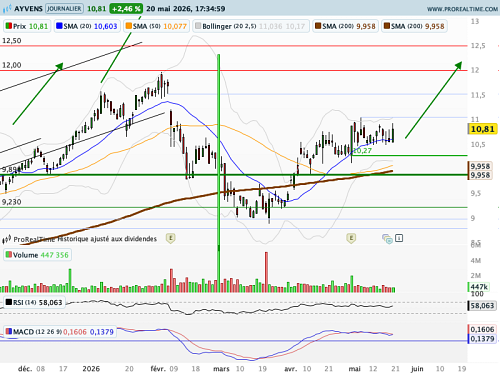Viewport: 500px width, 375px height.
Task: Click the SMA (20) value 10,603
Action: (x=106, y=26)
